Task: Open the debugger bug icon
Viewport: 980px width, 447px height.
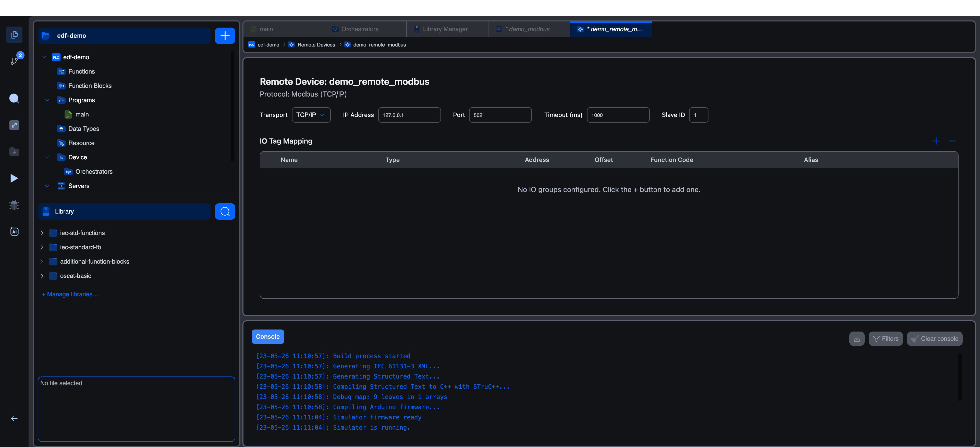Action: (14, 205)
